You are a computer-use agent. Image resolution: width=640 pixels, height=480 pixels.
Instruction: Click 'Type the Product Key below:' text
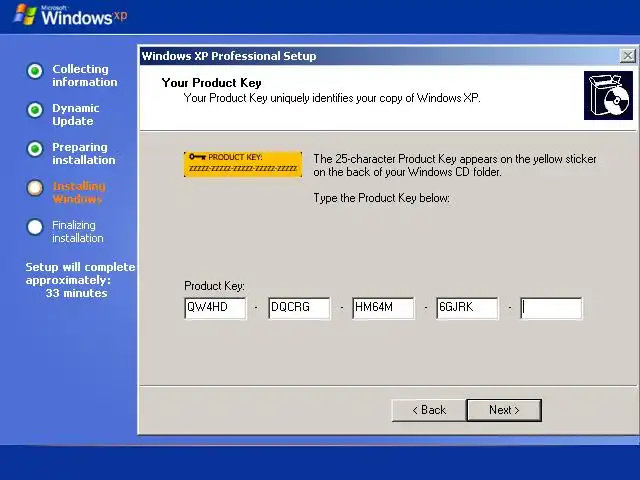(381, 198)
